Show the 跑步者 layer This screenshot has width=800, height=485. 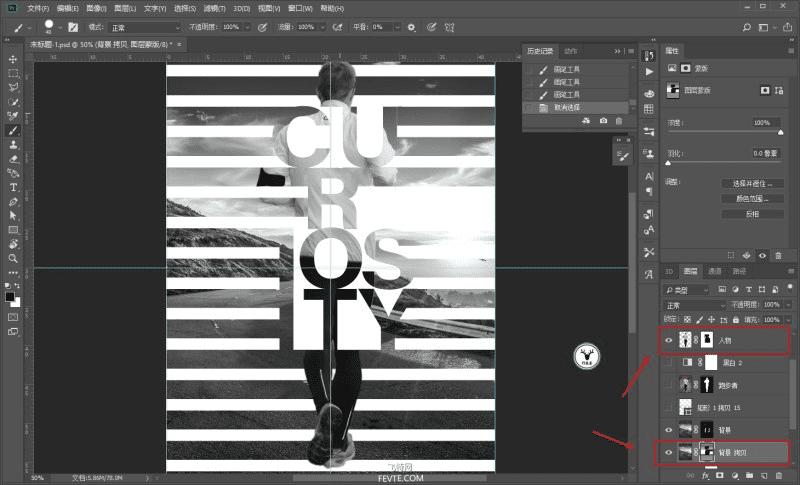pyautogui.click(x=668, y=386)
